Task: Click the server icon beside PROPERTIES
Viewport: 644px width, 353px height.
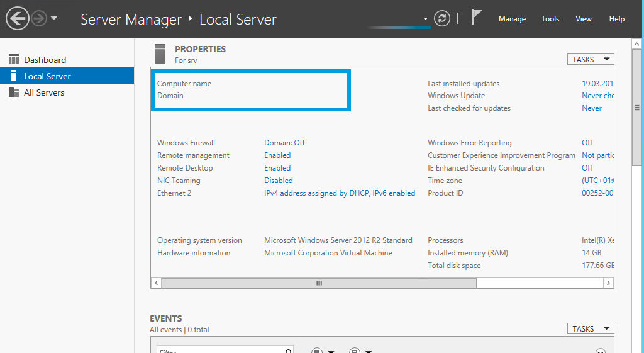Action: 160,53
